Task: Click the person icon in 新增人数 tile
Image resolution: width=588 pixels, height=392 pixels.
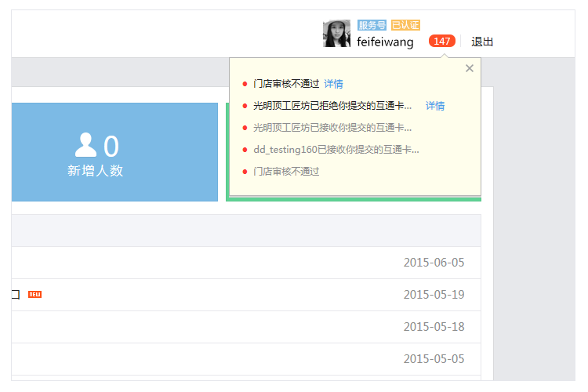Action: click(x=85, y=145)
